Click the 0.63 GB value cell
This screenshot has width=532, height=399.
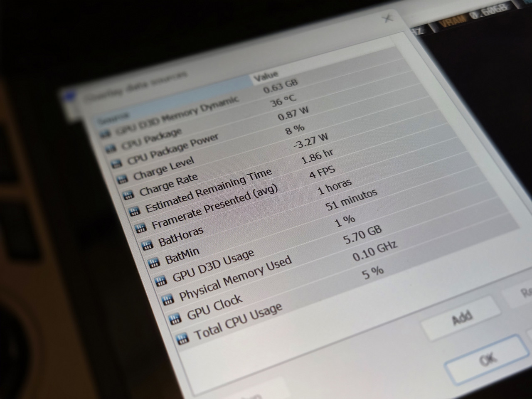pos(281,86)
